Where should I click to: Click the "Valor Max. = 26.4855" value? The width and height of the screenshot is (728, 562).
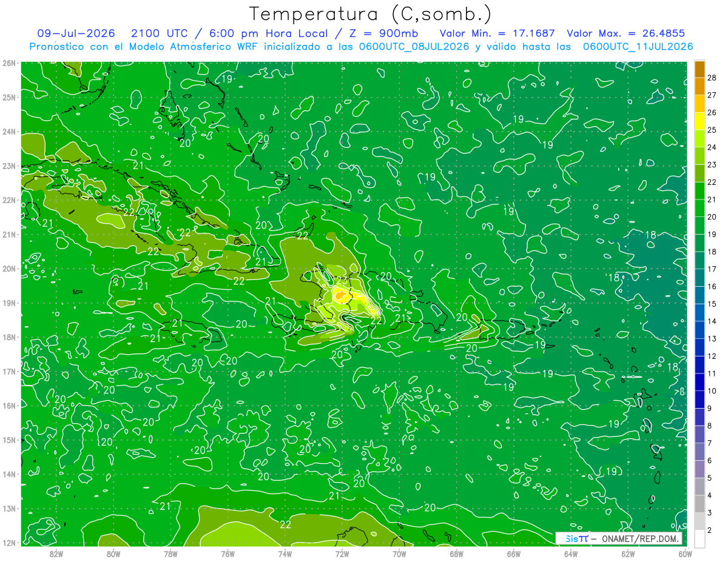(x=626, y=33)
